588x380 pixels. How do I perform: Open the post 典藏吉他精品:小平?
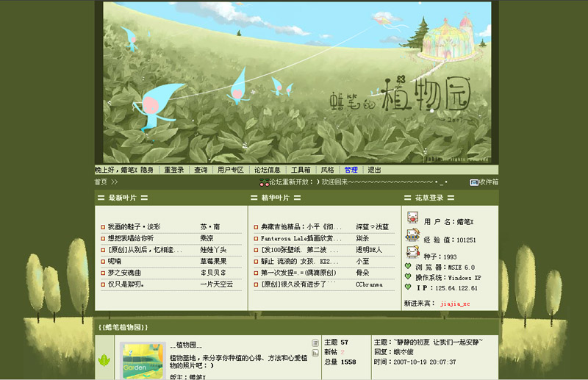pyautogui.click(x=301, y=227)
